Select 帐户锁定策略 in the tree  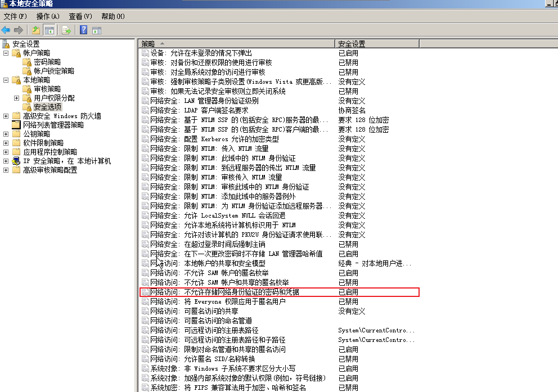pyautogui.click(x=54, y=71)
